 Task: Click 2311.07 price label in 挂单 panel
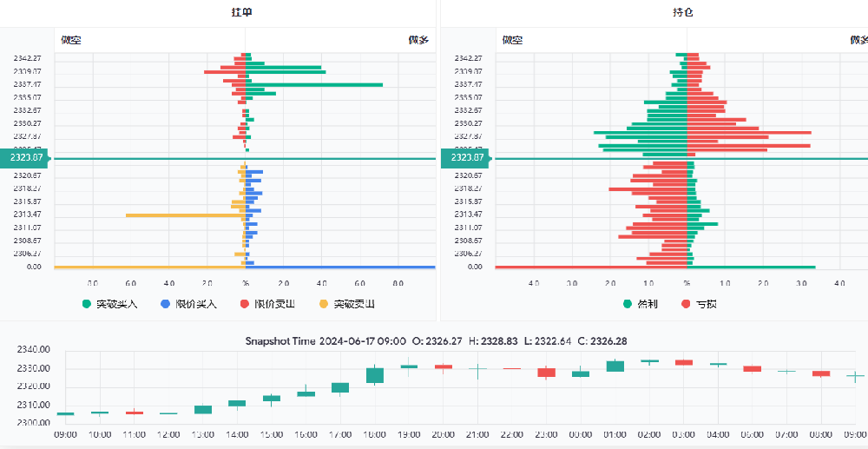pyautogui.click(x=27, y=228)
